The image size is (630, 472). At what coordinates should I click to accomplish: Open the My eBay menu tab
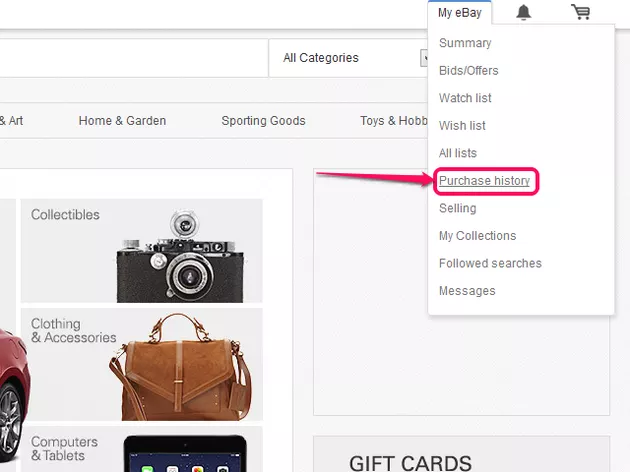tap(460, 13)
